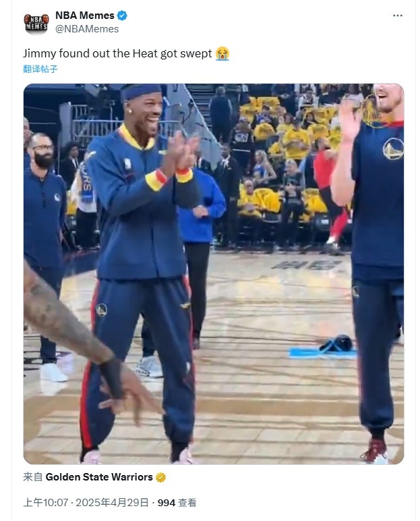Click the gold verified badge beside Golden State Warriors
The image size is (420, 521).
[160, 478]
